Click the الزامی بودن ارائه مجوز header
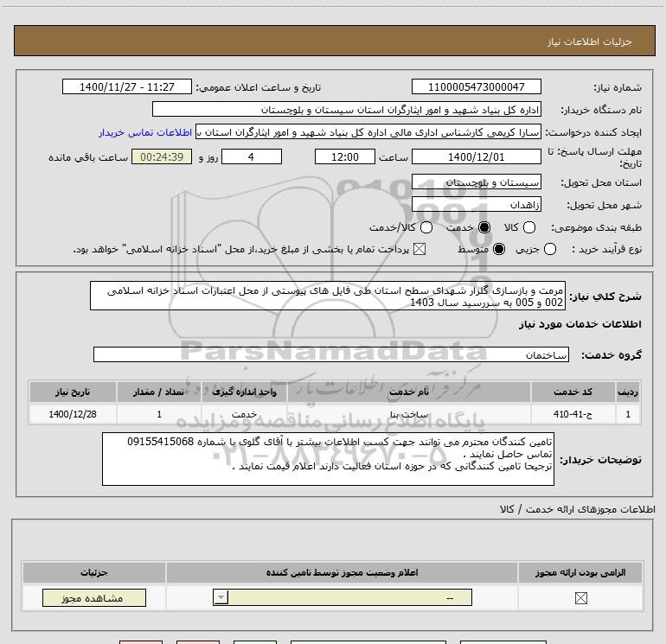Image resolution: width=666 pixels, height=644 pixels. pyautogui.click(x=580, y=572)
